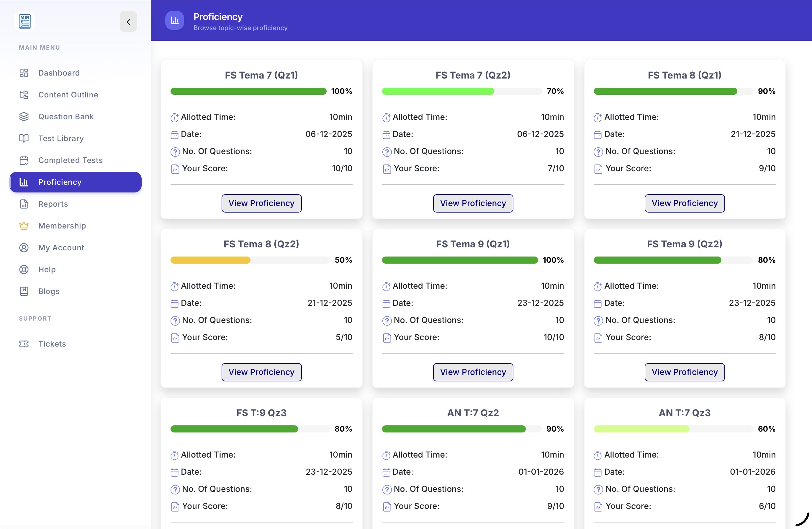Click the 60% progress bar of AN T:7 Qz3

point(673,429)
